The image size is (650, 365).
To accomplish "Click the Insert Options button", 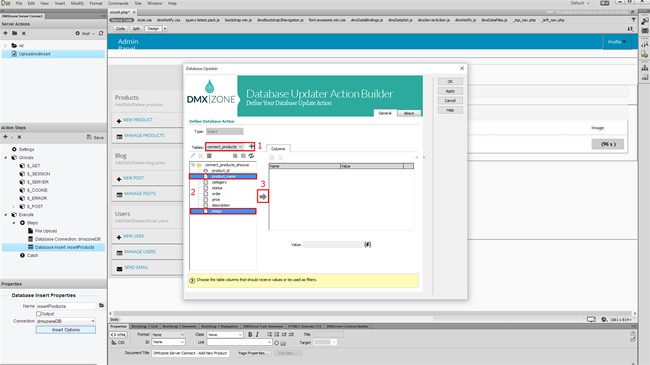I will (66, 330).
